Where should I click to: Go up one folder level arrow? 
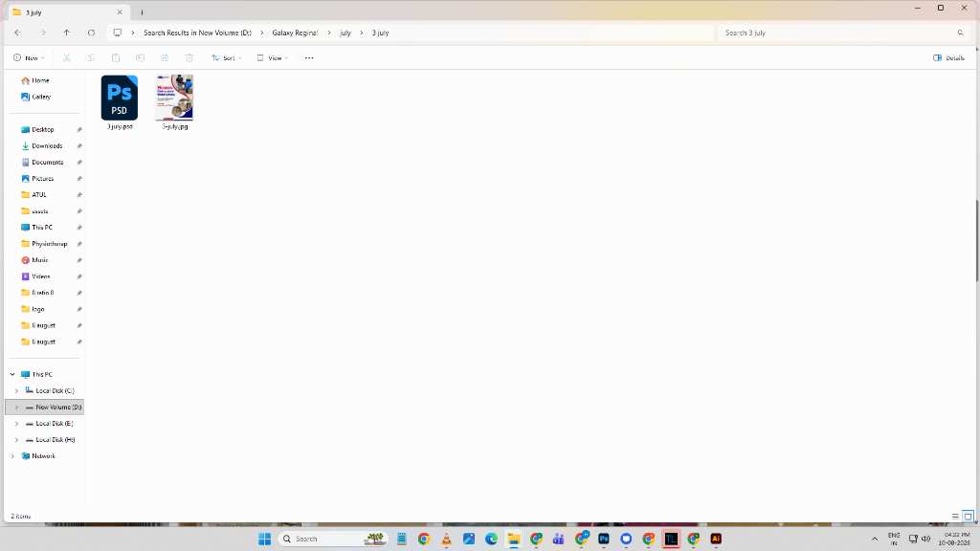[67, 33]
